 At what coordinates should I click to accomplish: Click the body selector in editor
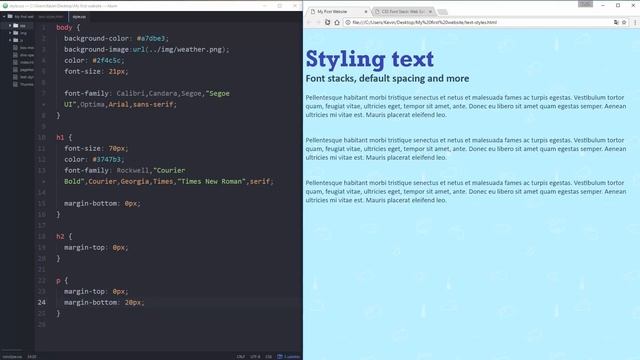(x=64, y=27)
